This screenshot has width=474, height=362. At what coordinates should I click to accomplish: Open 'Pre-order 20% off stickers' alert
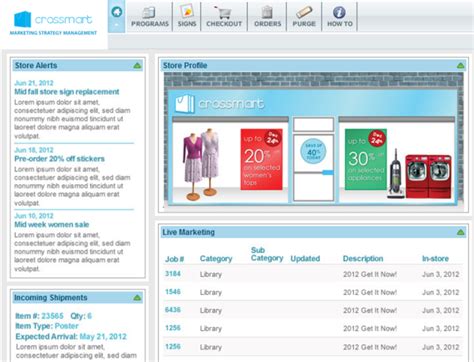click(x=59, y=159)
